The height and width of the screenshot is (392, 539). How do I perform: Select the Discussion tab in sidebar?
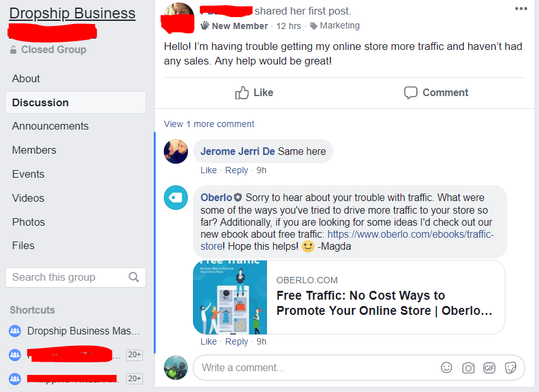76,102
